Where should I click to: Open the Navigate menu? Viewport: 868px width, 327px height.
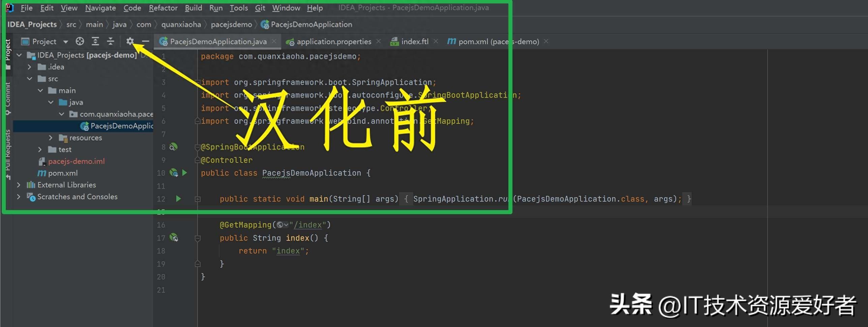[100, 8]
